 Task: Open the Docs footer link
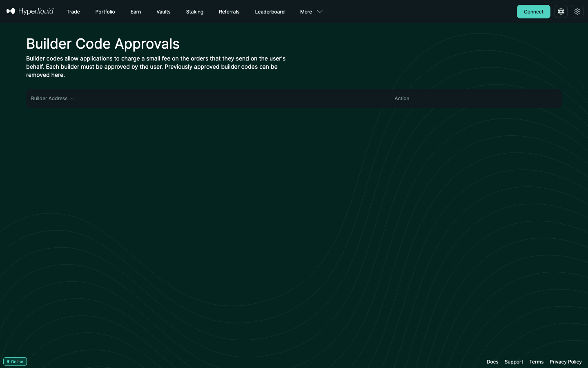pos(492,362)
